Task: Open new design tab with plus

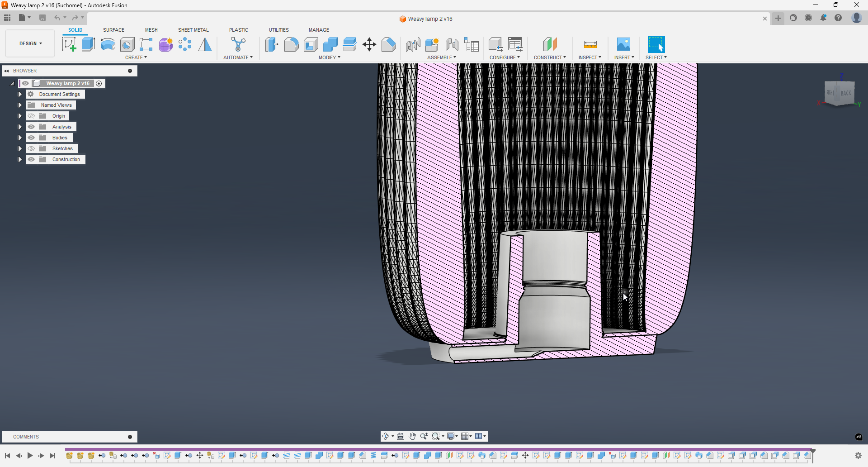Action: [x=778, y=18]
